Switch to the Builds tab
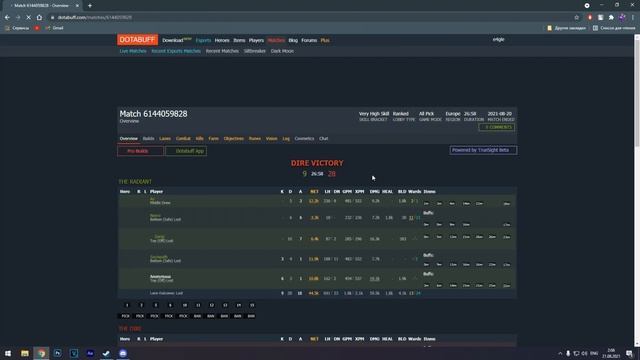 [149, 139]
